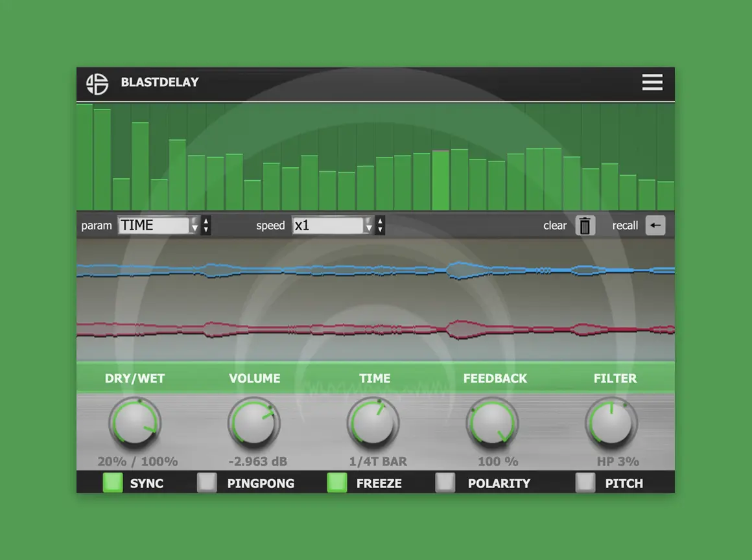The width and height of the screenshot is (752, 560).
Task: Click the FEEDBACK knob
Action: point(493,423)
